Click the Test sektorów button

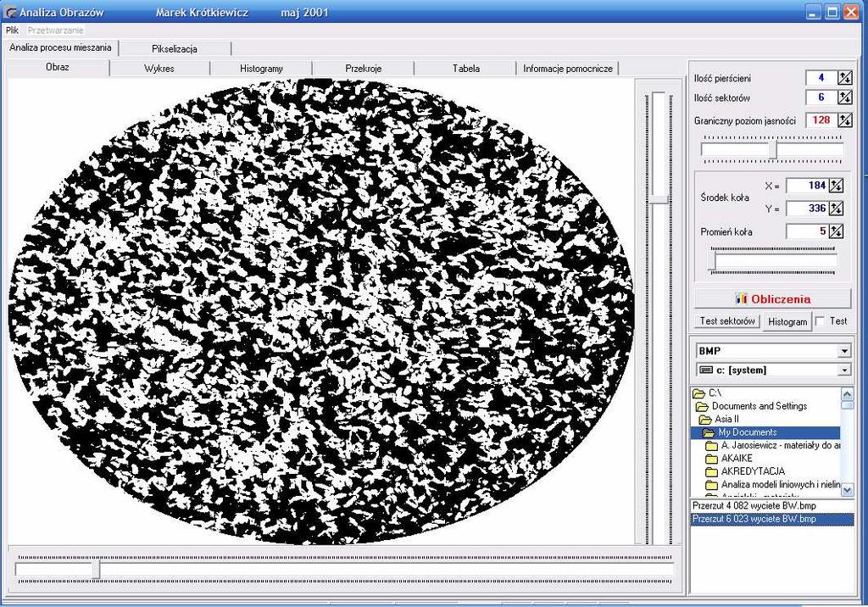[x=726, y=321]
